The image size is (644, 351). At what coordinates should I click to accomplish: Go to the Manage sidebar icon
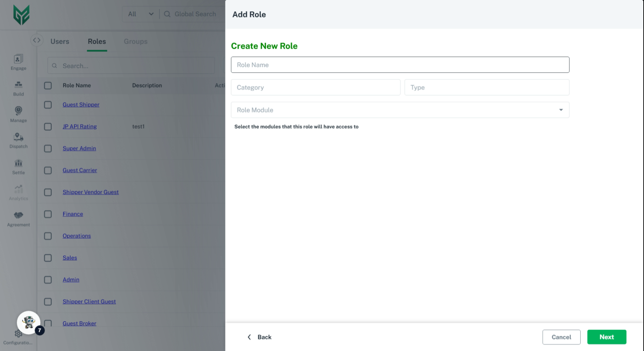coord(18,111)
